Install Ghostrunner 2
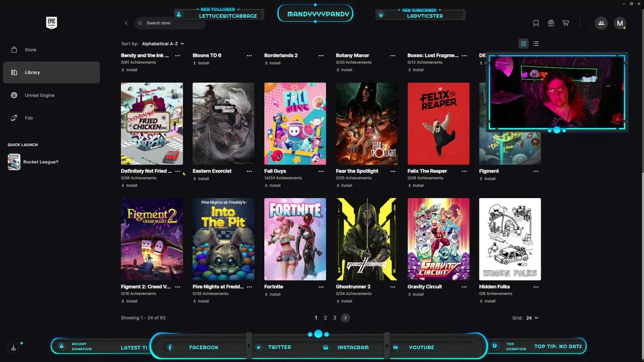The height and width of the screenshot is (362, 644). pos(344,301)
